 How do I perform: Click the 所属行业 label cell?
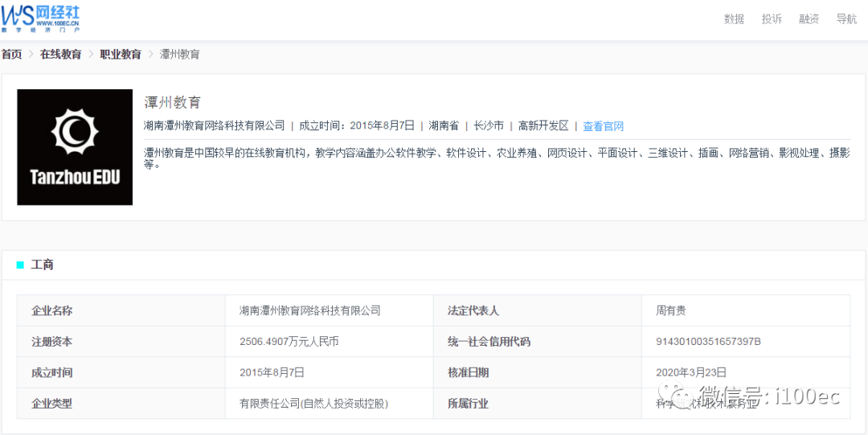tap(538, 404)
